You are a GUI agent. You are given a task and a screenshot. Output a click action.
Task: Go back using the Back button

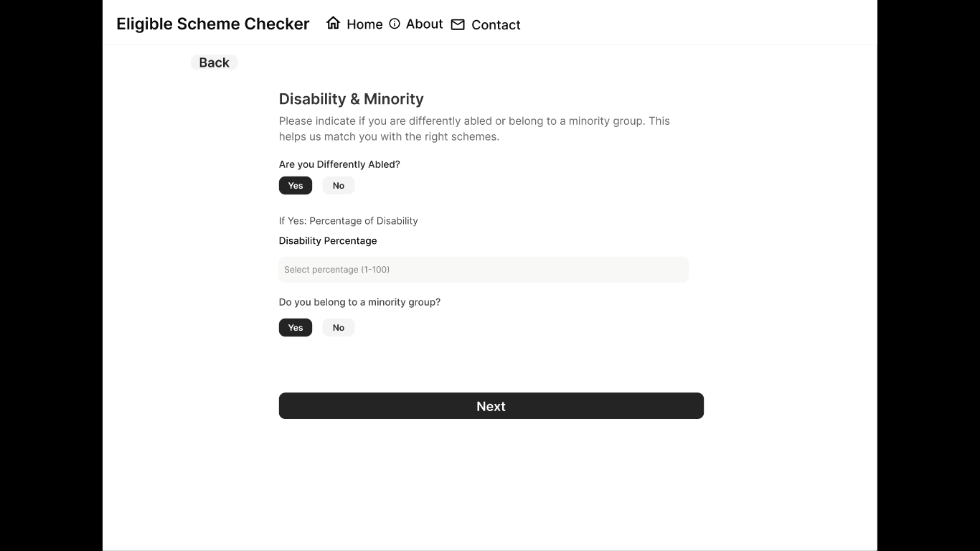click(214, 62)
